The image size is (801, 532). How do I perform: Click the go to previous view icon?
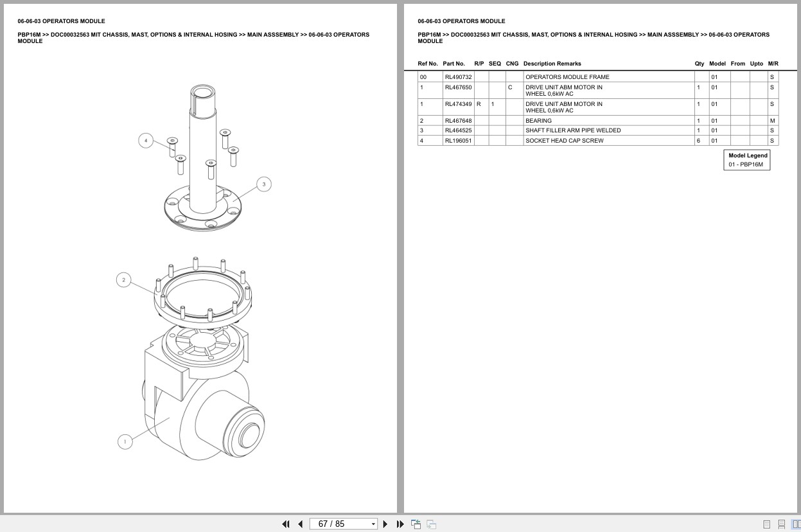(416, 524)
